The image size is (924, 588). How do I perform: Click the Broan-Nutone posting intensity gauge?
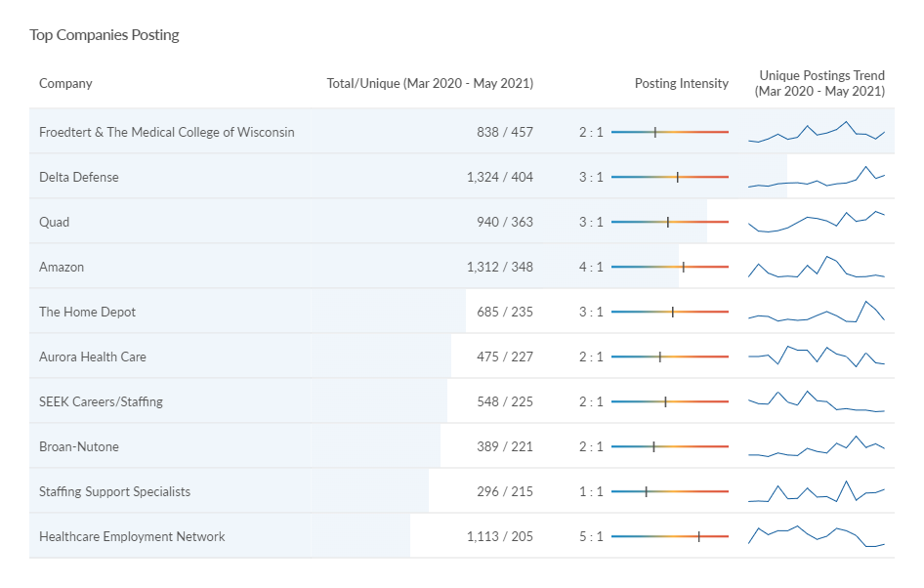670,446
